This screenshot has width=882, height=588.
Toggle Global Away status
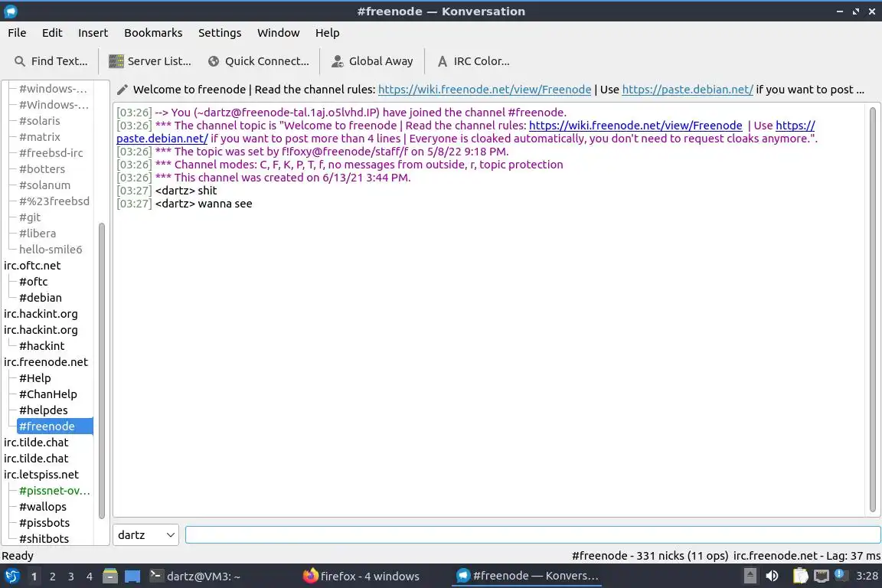(x=372, y=61)
